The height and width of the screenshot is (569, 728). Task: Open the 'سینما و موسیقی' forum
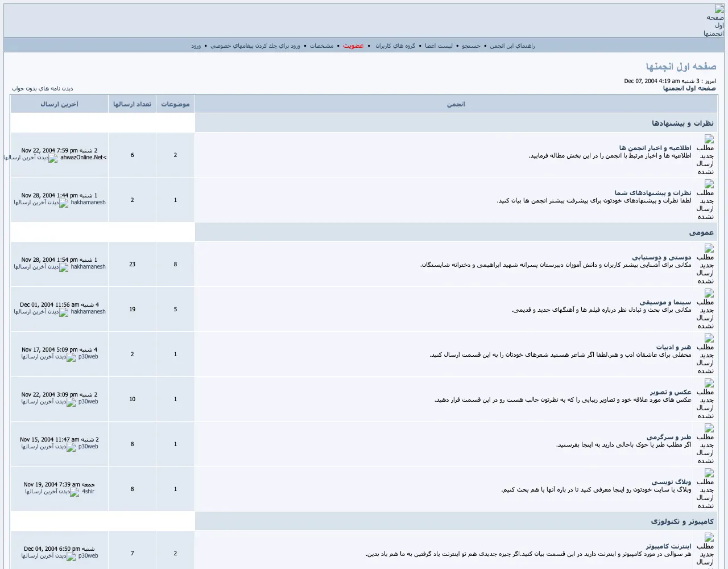[x=665, y=302]
